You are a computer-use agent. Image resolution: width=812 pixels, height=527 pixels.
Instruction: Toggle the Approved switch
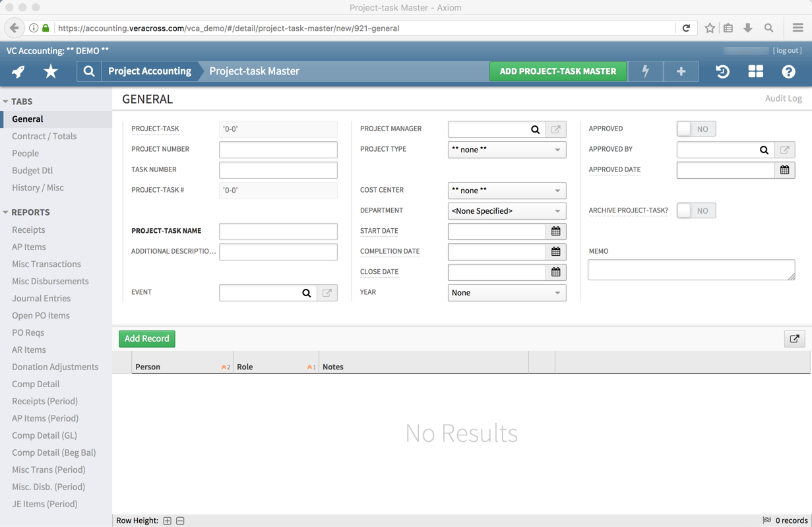tap(695, 129)
